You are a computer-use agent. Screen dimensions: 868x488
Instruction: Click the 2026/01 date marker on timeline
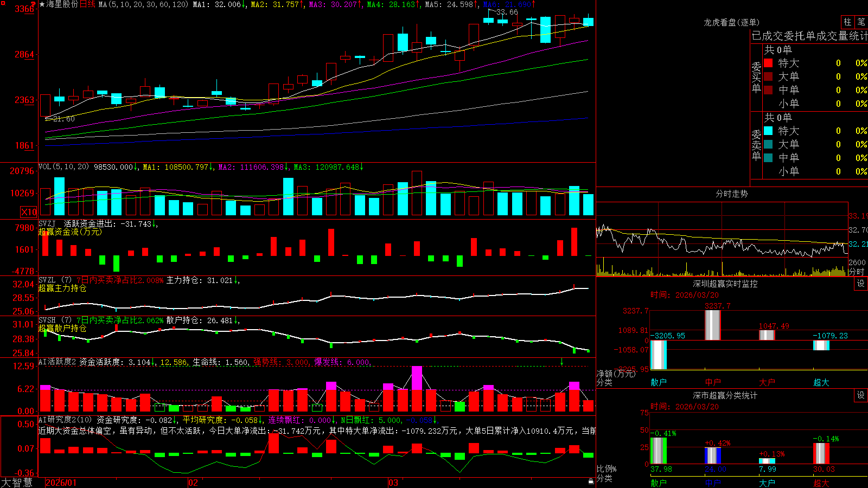click(x=61, y=483)
